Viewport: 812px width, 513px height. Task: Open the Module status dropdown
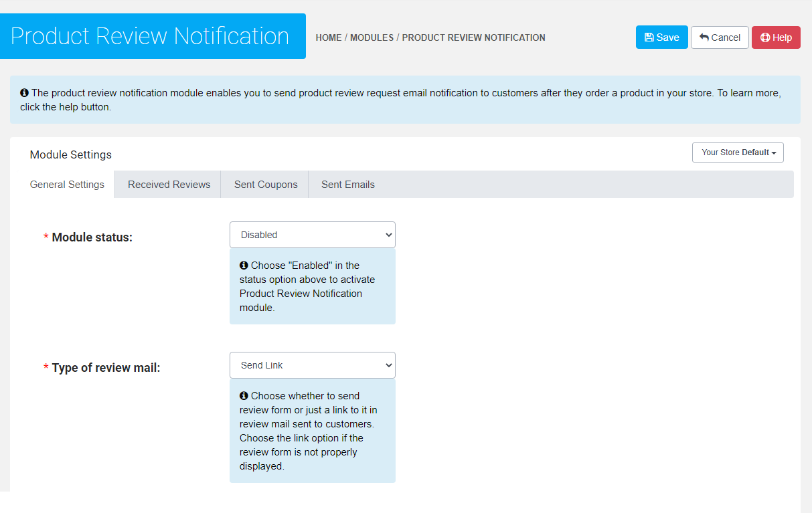pyautogui.click(x=312, y=235)
